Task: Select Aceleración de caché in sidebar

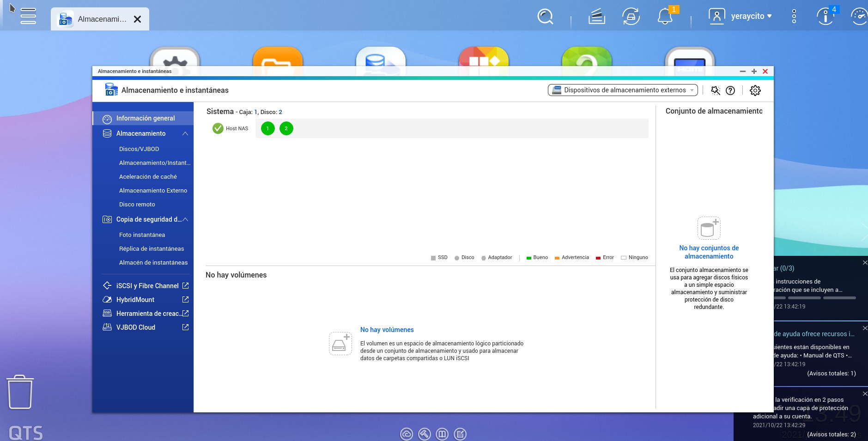Action: pos(148,177)
